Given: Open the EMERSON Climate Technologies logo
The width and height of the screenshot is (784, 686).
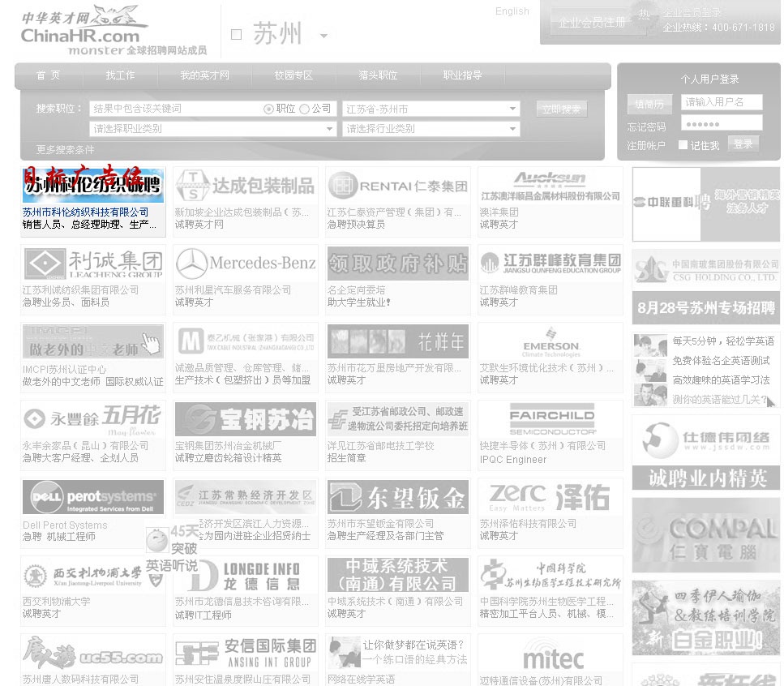Looking at the screenshot, I should (x=551, y=341).
